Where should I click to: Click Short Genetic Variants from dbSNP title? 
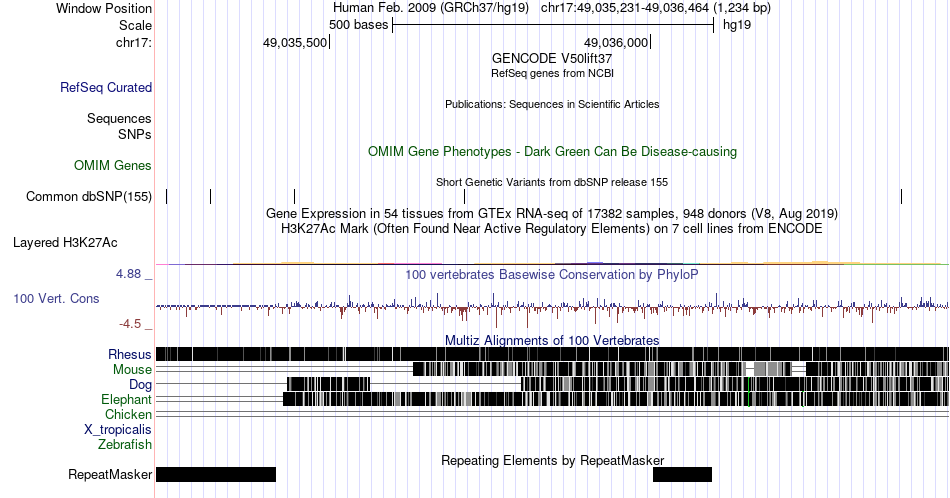click(x=552, y=182)
